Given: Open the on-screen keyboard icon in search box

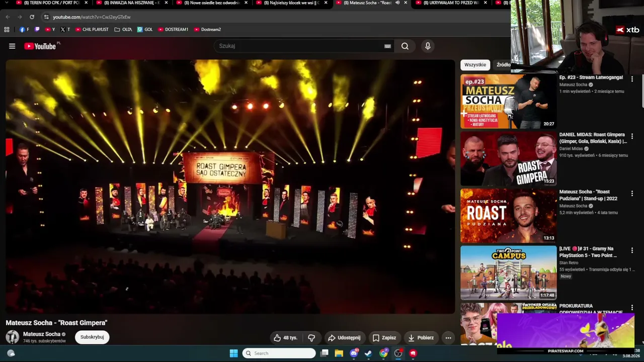Looking at the screenshot, I should tap(387, 46).
